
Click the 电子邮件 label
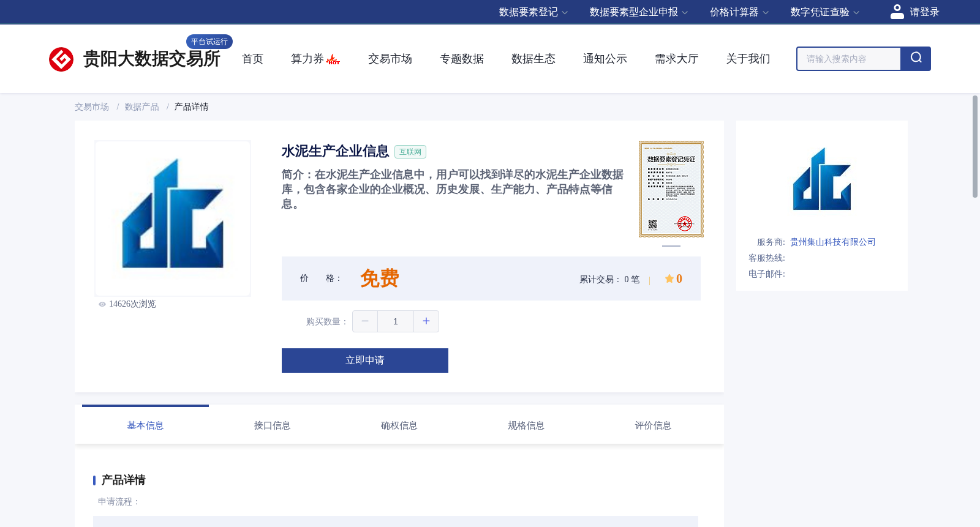[767, 274]
